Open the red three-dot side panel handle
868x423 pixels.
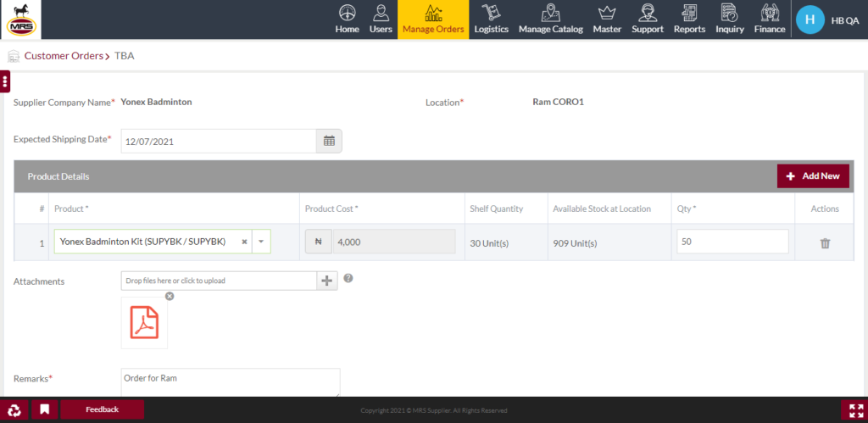(x=5, y=82)
